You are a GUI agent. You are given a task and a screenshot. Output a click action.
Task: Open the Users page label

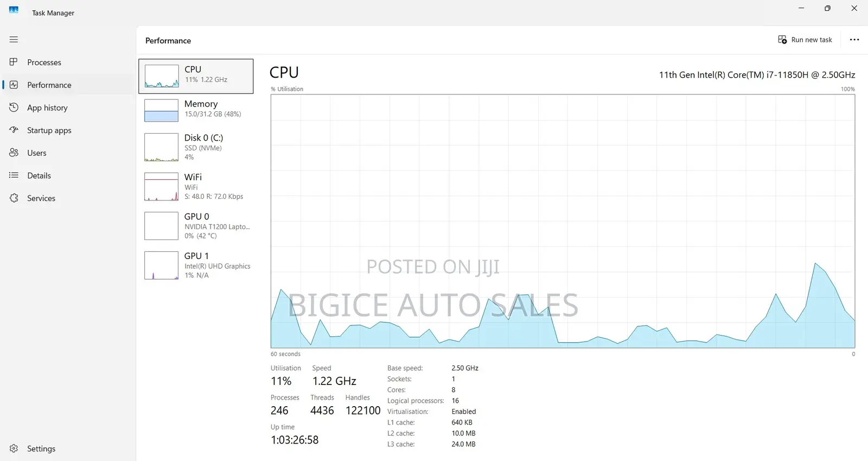coord(37,153)
